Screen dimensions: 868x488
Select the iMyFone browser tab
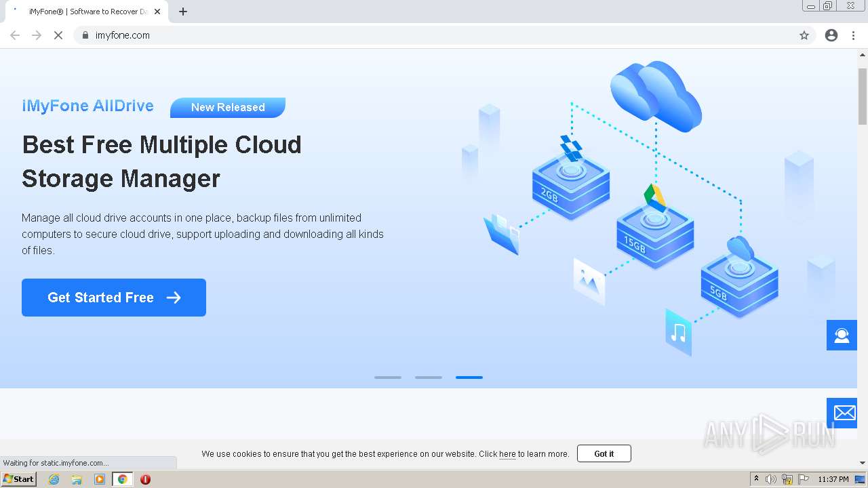(x=87, y=12)
